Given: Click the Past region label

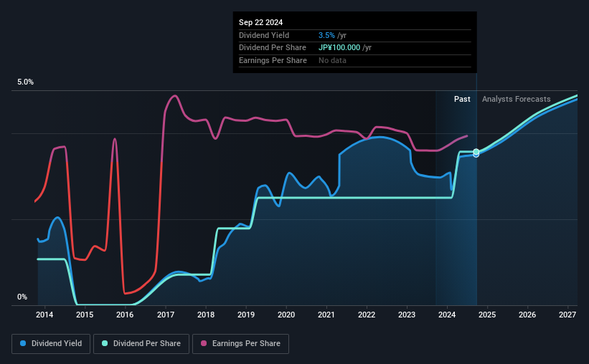Looking at the screenshot, I should (462, 99).
